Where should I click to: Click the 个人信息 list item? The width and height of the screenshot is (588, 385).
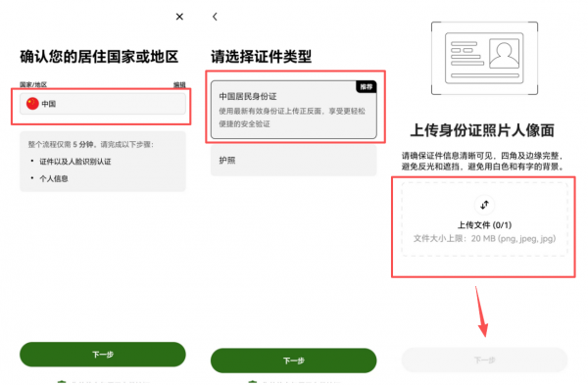[x=54, y=178]
